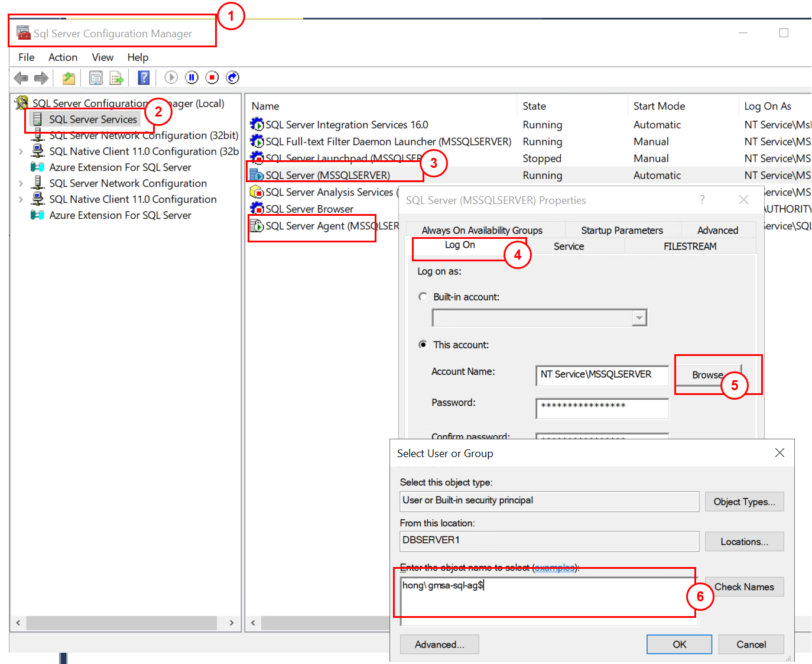The width and height of the screenshot is (812, 664).
Task: Switch to the Startup Parameters tab
Action: tap(622, 230)
